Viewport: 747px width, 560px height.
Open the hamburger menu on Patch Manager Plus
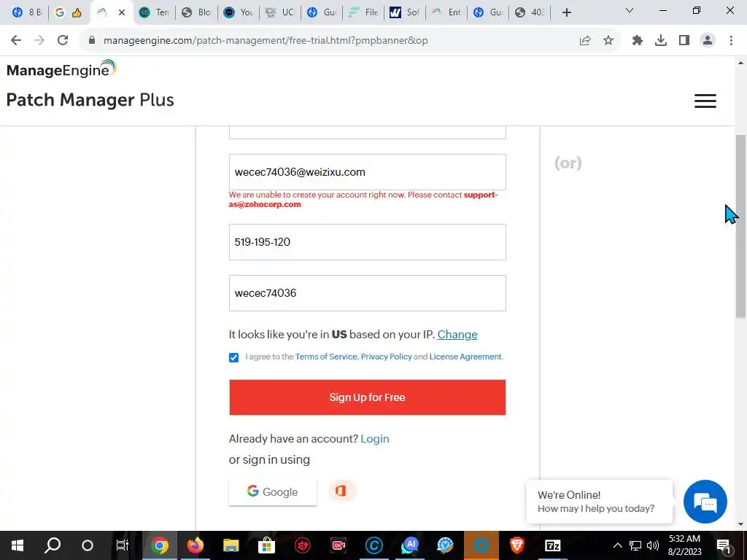click(705, 101)
